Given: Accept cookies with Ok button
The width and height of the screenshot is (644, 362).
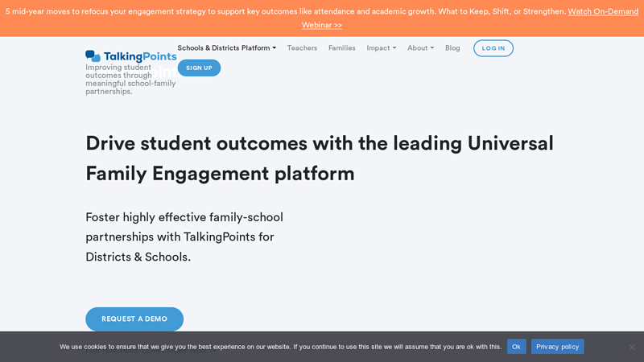Looking at the screenshot, I should pos(516,347).
